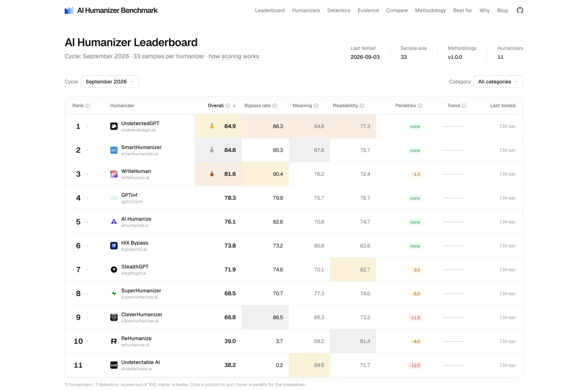
Task: Follow the 'how scoring works' link
Action: [234, 56]
